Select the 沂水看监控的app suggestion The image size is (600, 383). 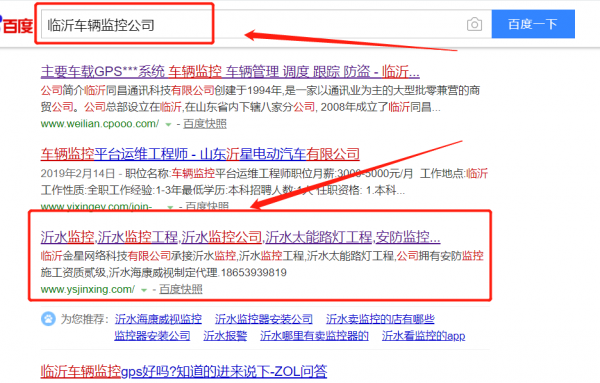[423, 336]
